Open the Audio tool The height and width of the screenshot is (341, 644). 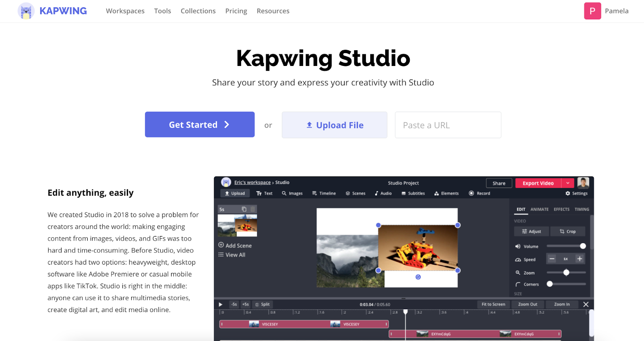pyautogui.click(x=383, y=193)
